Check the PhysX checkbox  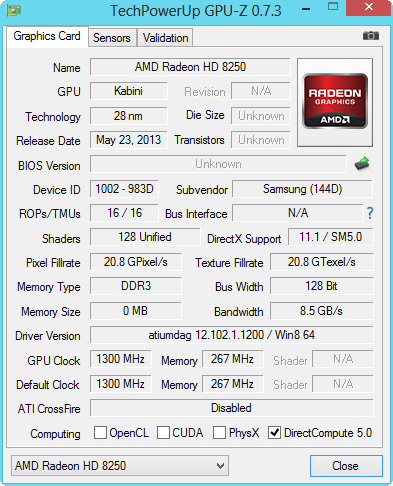click(219, 433)
